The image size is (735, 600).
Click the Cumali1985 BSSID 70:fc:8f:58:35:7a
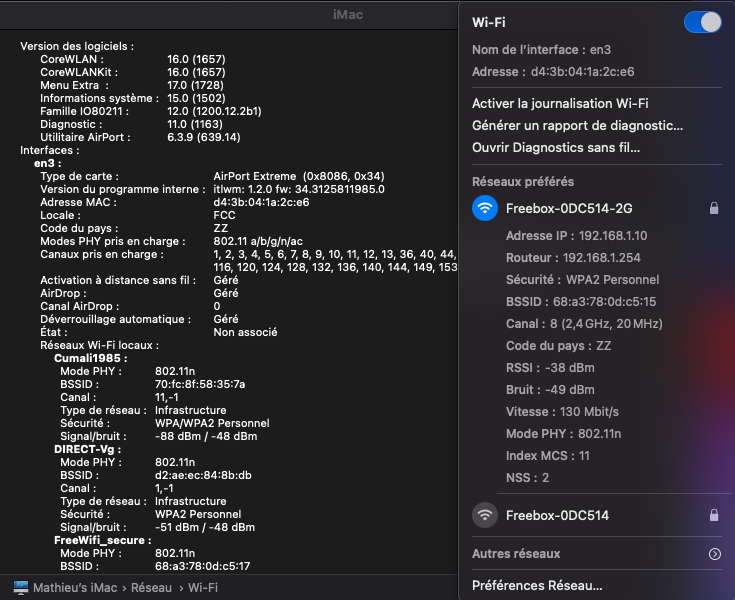(x=200, y=384)
